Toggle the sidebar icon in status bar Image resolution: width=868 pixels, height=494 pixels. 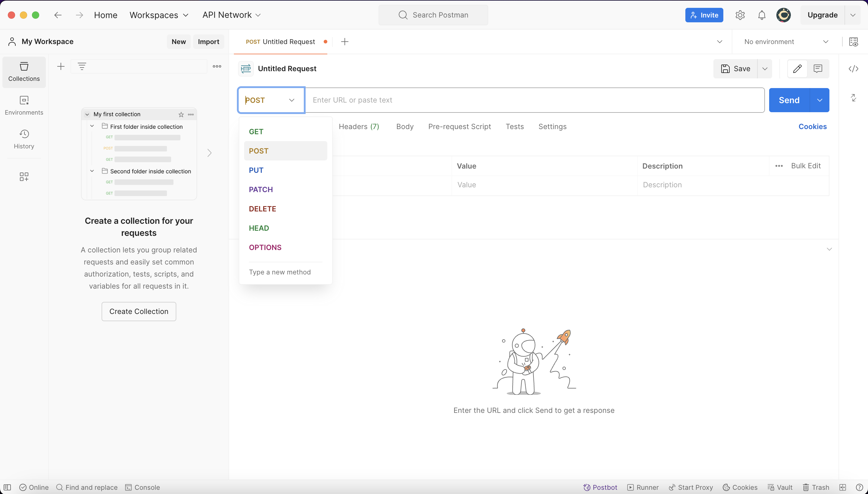tap(8, 487)
